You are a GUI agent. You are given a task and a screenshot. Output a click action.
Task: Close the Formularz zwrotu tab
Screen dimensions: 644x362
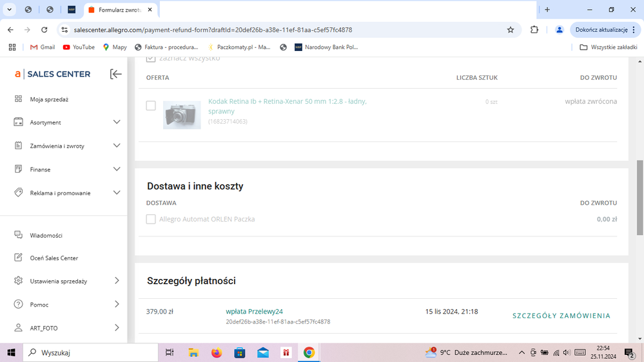[x=150, y=10]
